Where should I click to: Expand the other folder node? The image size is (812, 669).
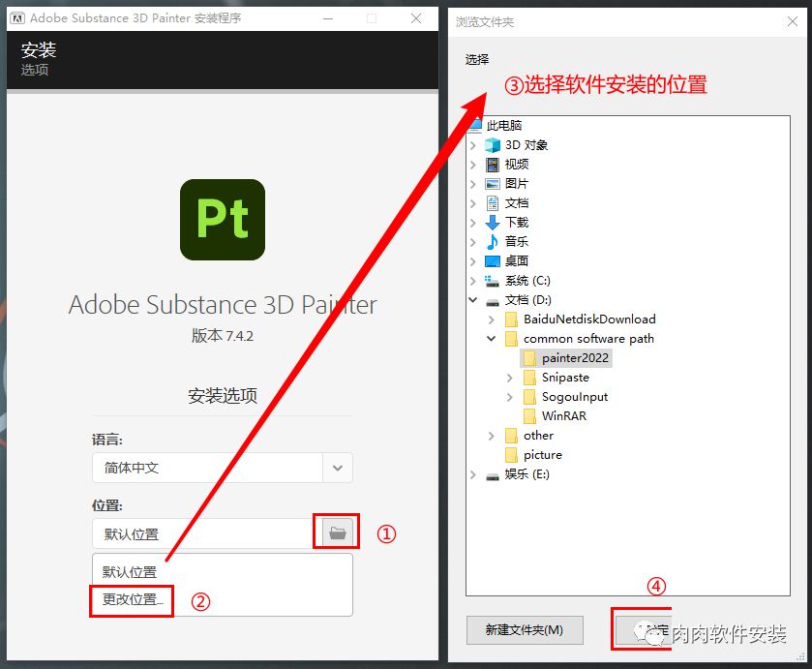[x=492, y=436]
